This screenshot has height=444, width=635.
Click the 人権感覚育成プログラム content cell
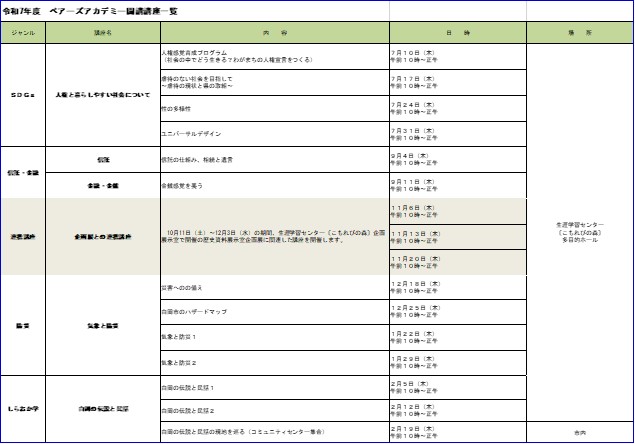pos(275,56)
